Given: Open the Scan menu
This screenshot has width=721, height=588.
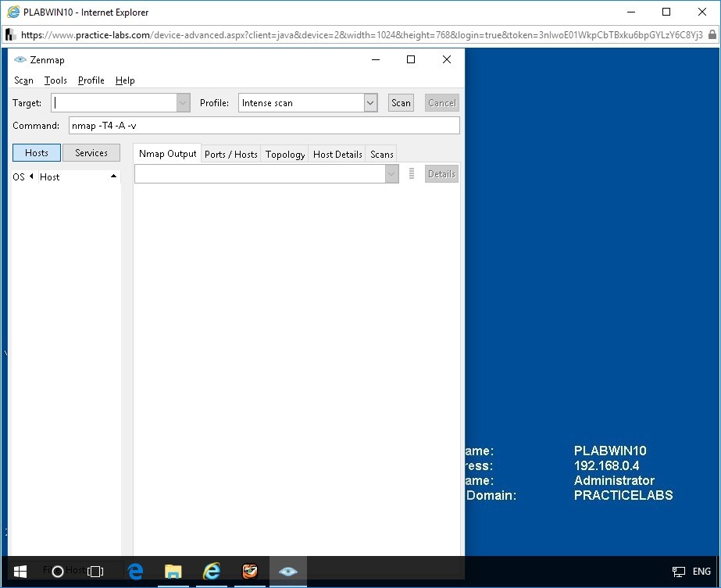Looking at the screenshot, I should point(23,80).
